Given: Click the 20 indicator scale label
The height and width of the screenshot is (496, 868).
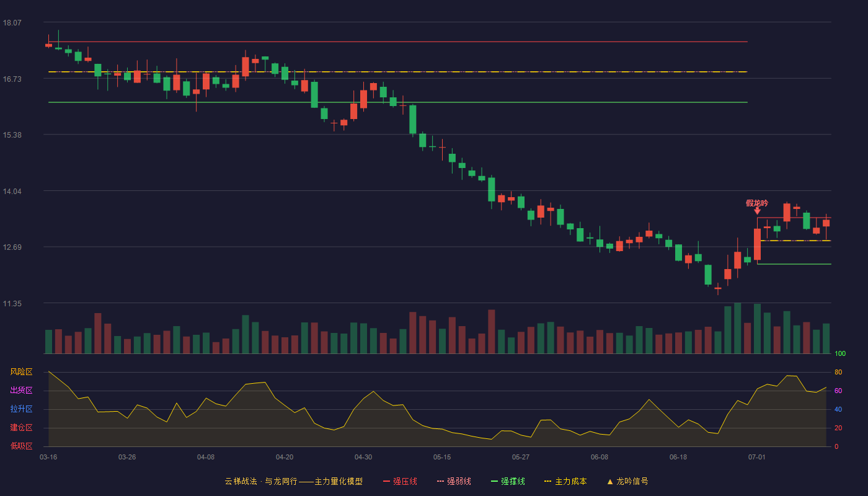Looking at the screenshot, I should [838, 428].
